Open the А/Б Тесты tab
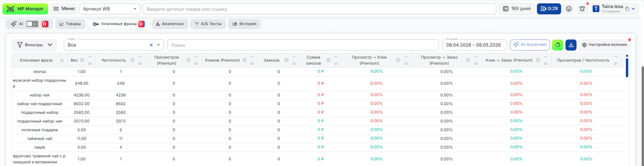The height and width of the screenshot is (166, 644). point(208,24)
